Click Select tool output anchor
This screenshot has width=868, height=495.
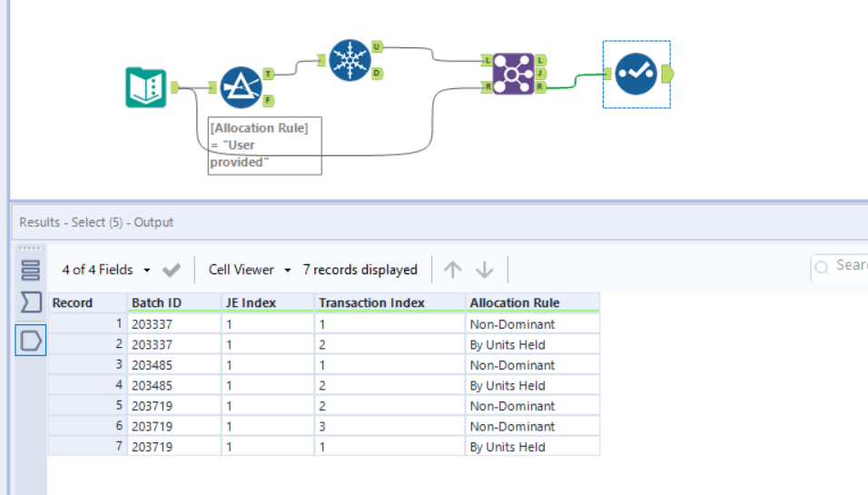point(667,74)
